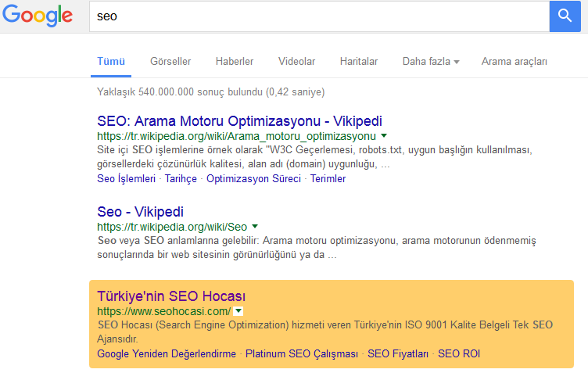Image resolution: width=588 pixels, height=380 pixels.
Task: Select the Videolar tab
Action: (x=296, y=61)
